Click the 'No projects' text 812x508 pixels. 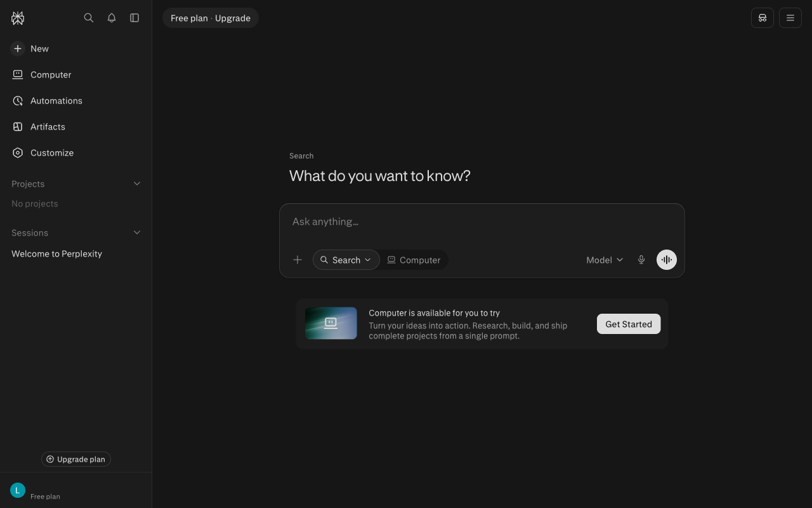point(35,204)
